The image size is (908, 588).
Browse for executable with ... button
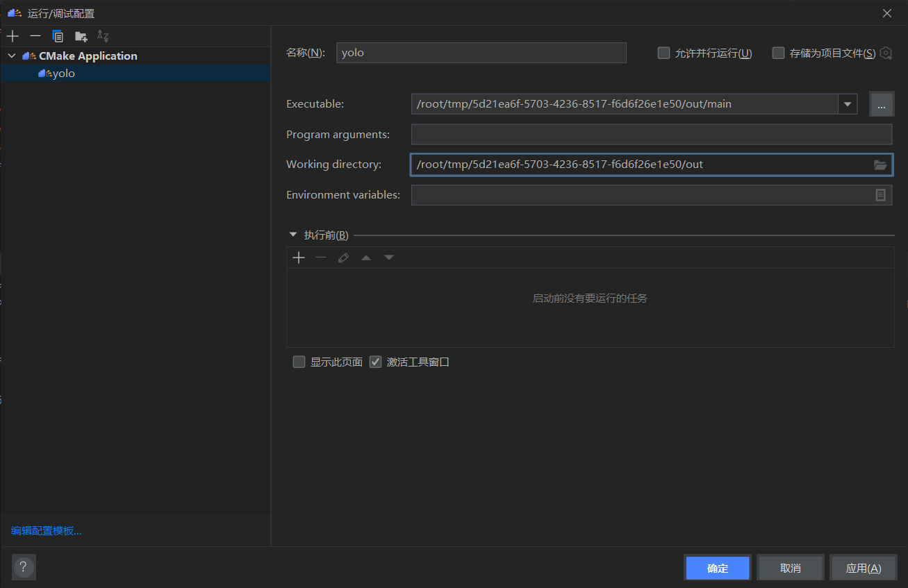(882, 104)
